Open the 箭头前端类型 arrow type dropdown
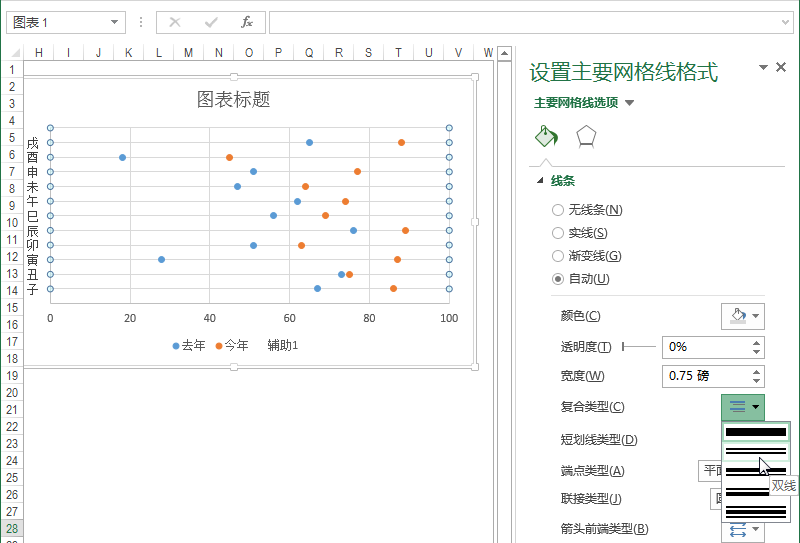 (x=743, y=530)
